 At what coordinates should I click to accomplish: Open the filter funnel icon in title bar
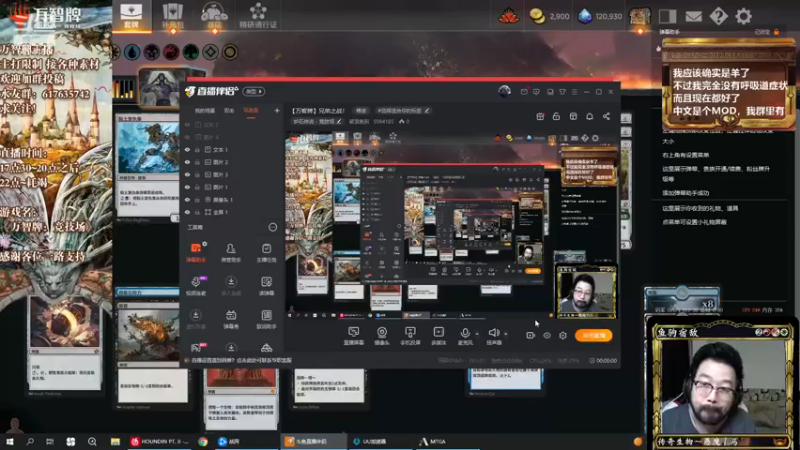pyautogui.click(x=562, y=92)
